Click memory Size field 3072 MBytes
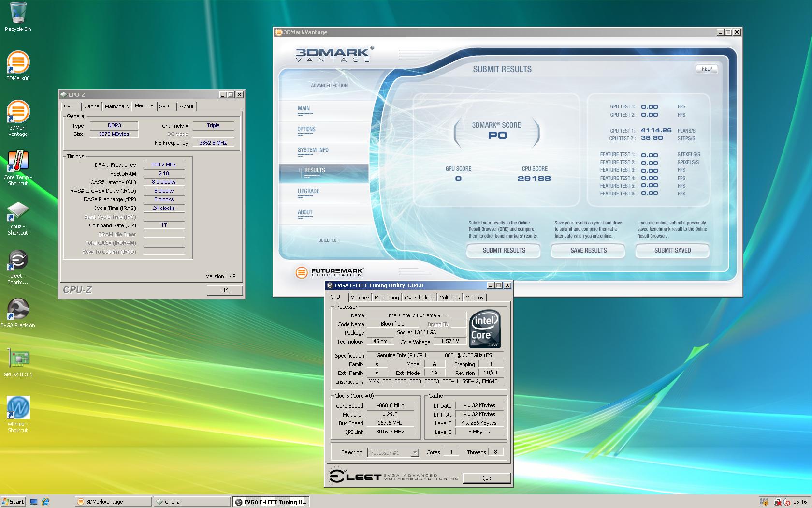 (x=114, y=134)
